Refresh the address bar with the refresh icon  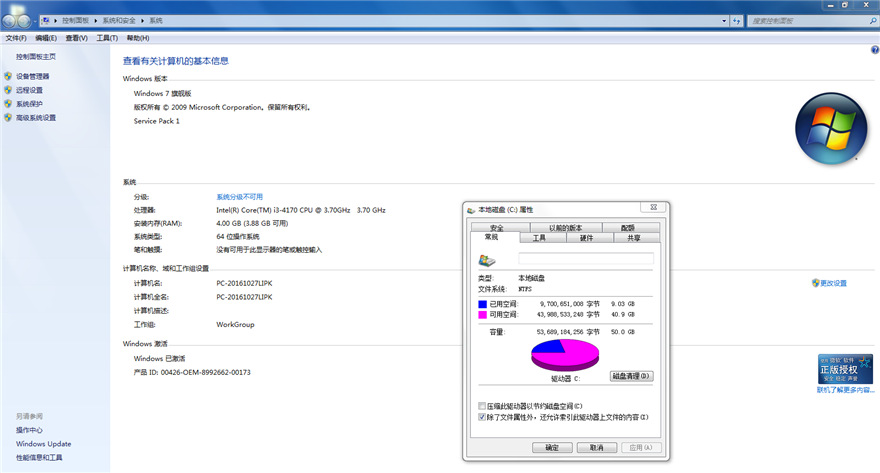tap(737, 21)
